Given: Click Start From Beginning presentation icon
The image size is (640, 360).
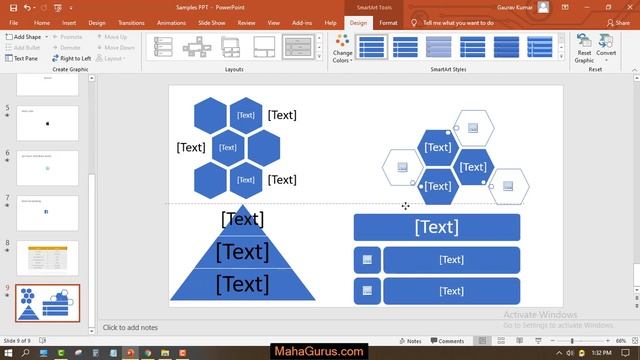Looking at the screenshot, I should pos(58,7).
